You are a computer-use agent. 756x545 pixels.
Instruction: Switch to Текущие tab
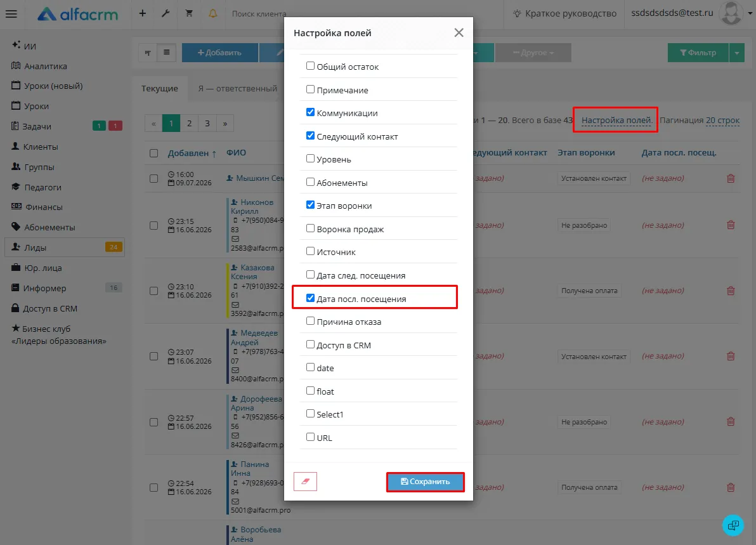(160, 89)
